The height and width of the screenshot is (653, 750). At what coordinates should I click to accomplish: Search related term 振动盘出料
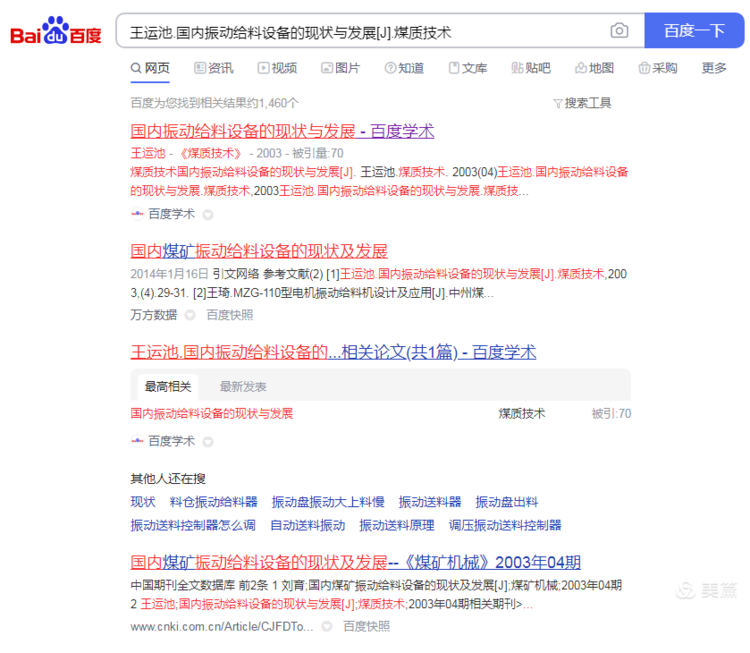(x=507, y=502)
